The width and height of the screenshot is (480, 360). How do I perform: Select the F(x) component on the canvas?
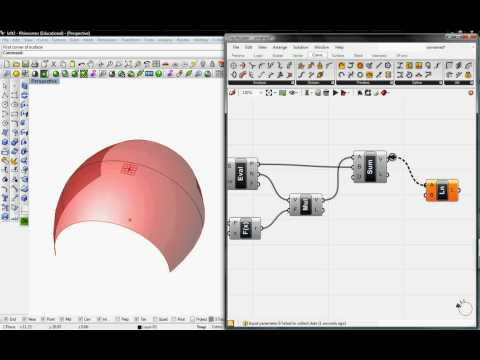point(245,228)
